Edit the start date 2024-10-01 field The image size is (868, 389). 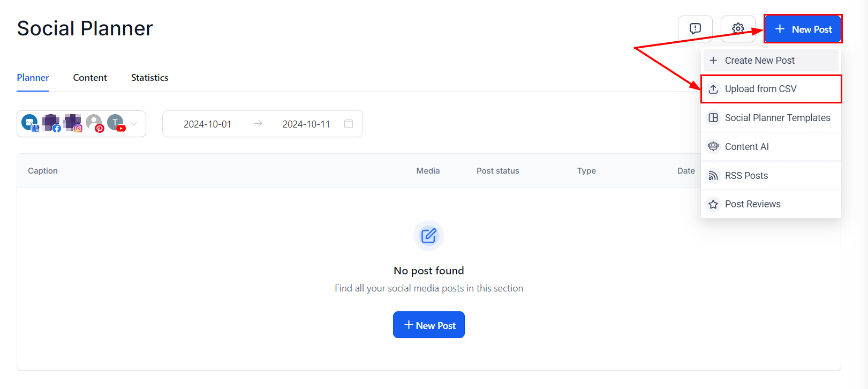point(207,124)
